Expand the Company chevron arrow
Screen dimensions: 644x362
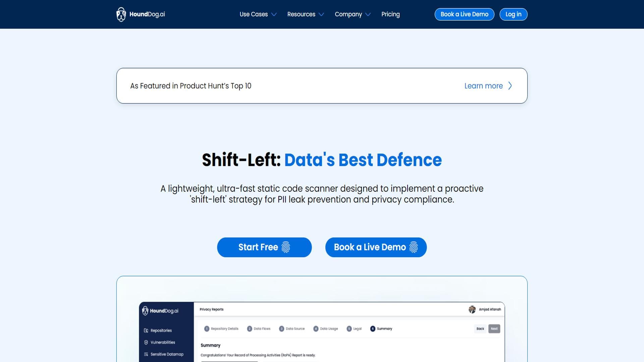[368, 14]
